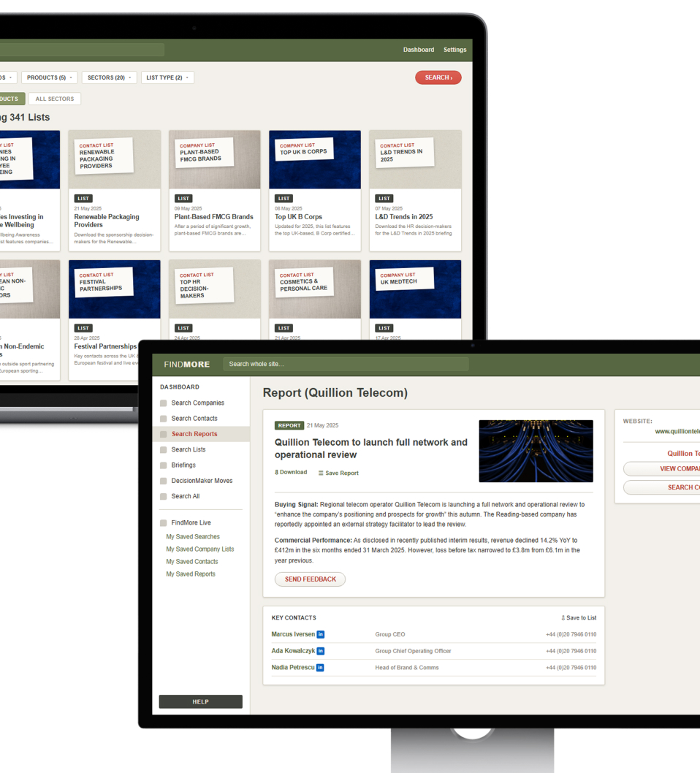Open Renewable Packaging Providers list card image
Viewport: 700px width, 773px height.
point(115,159)
